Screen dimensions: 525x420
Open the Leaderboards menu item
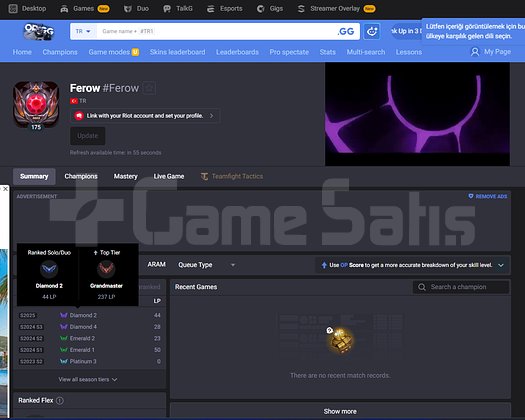(237, 52)
